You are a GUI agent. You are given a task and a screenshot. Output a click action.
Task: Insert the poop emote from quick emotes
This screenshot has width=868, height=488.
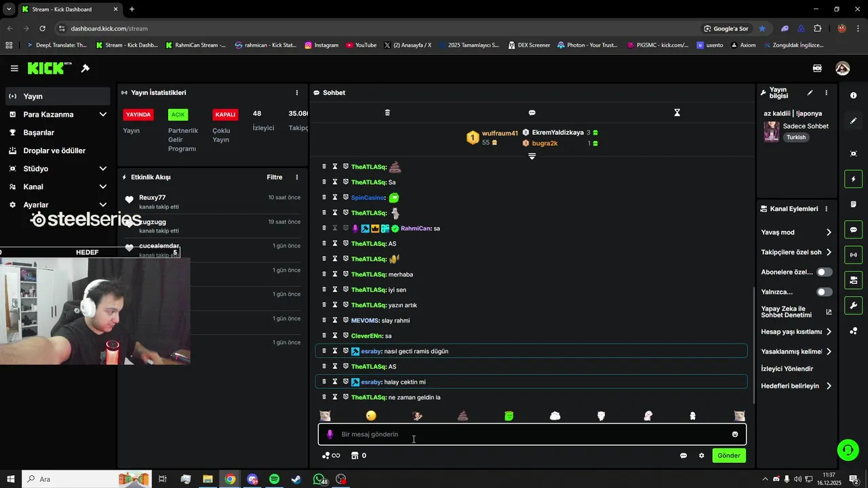[x=463, y=415]
